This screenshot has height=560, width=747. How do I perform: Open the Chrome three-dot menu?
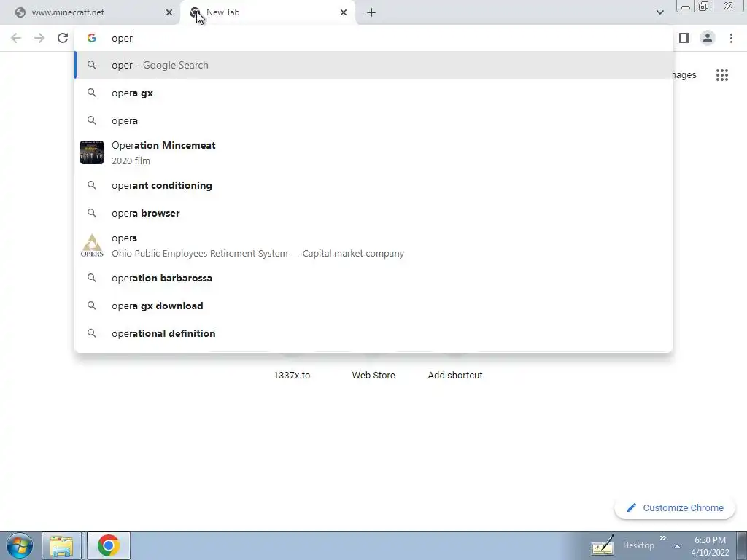pyautogui.click(x=731, y=38)
